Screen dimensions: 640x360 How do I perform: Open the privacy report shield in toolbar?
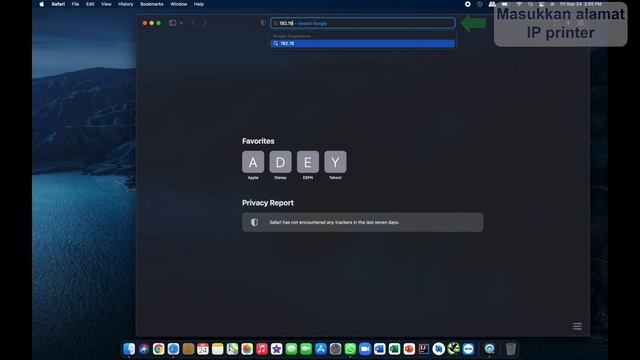(x=263, y=23)
